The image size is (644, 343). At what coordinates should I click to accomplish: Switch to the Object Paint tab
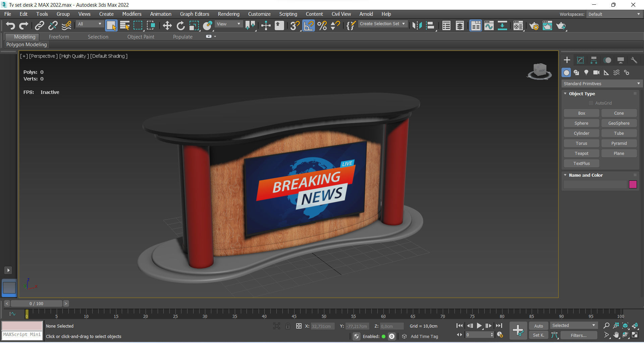141,37
